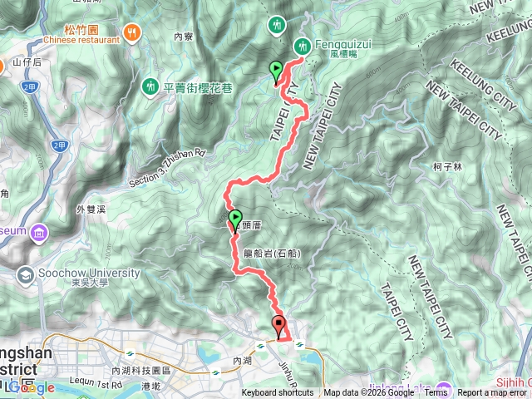This screenshot has width=532, height=399.
Task: Click the Fengguizui hiking spot marker
Action: click(x=303, y=47)
